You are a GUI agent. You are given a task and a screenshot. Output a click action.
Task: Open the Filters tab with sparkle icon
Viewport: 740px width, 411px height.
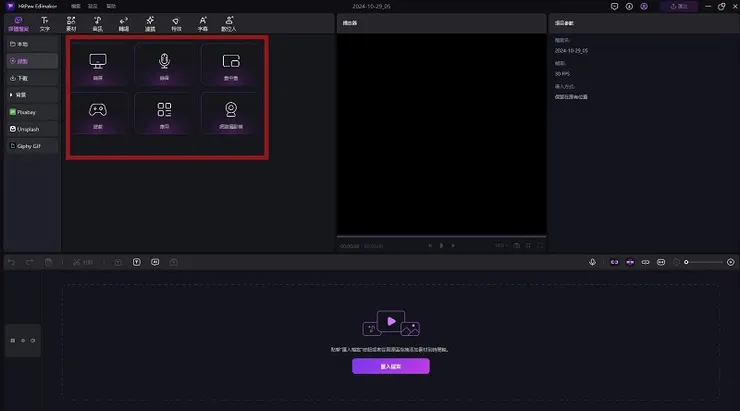click(150, 24)
